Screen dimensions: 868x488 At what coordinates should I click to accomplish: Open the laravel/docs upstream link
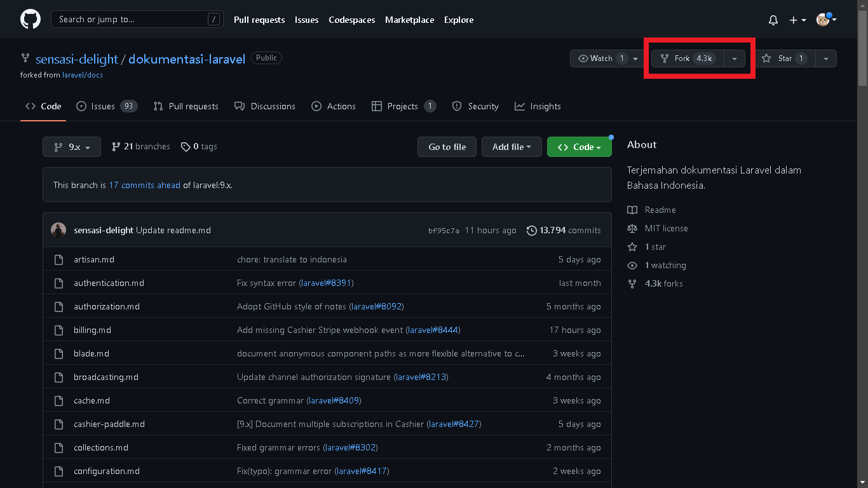tap(83, 75)
